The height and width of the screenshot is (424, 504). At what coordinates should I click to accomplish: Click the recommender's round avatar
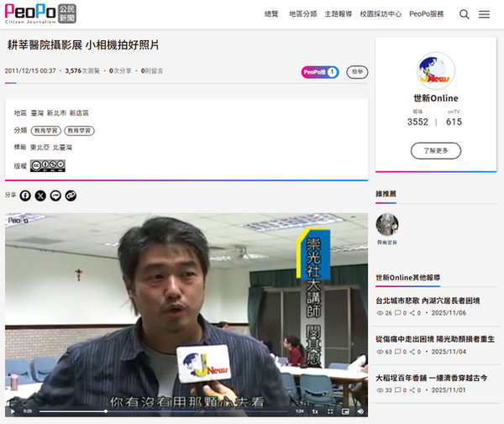[x=387, y=224]
